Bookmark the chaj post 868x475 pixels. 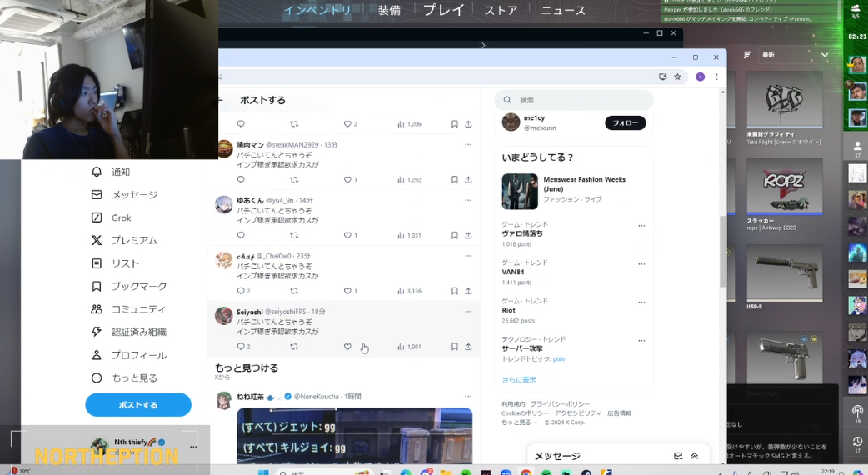coord(455,291)
